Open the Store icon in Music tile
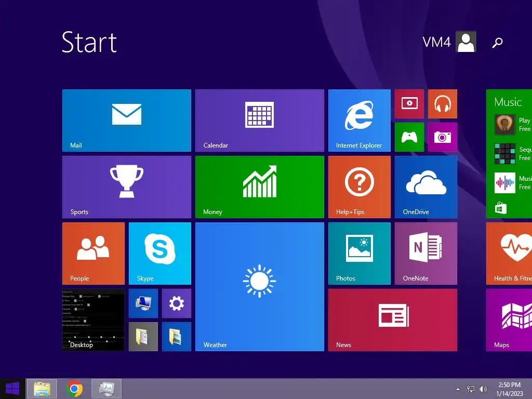The image size is (532, 399). [x=501, y=208]
